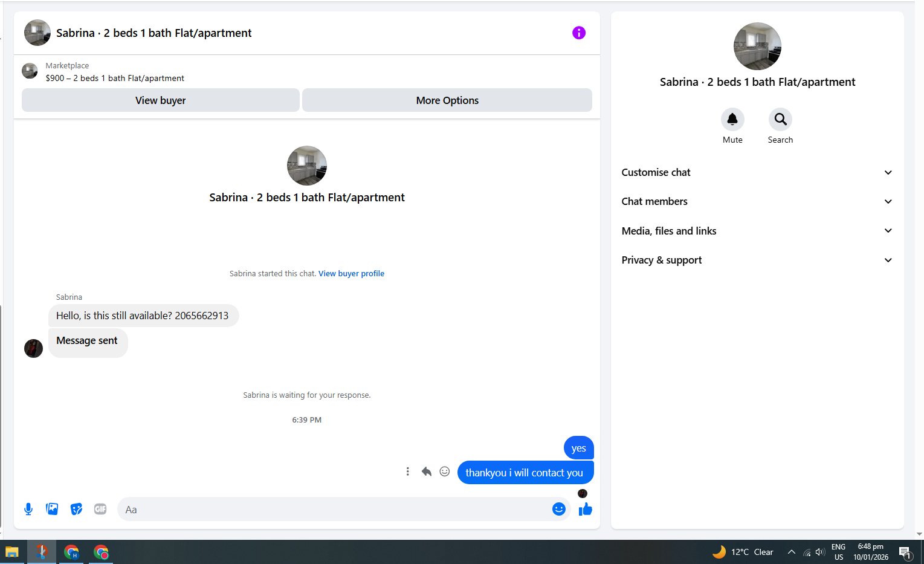Open Windows notification center
This screenshot has width=924, height=564.
tap(905, 552)
